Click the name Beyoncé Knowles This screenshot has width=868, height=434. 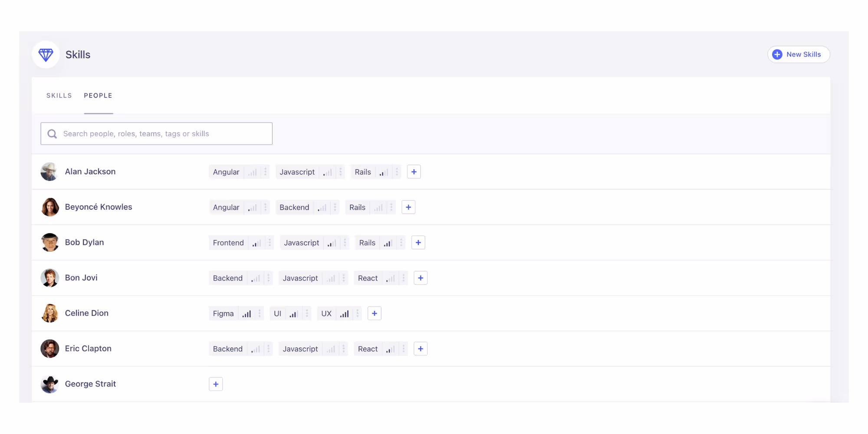pyautogui.click(x=99, y=207)
